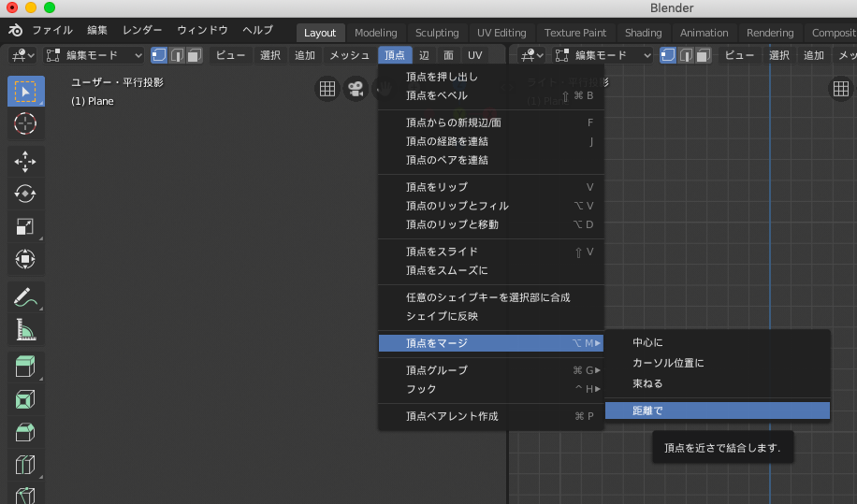Select the Move tool
Image resolution: width=857 pixels, height=504 pixels.
click(x=25, y=162)
